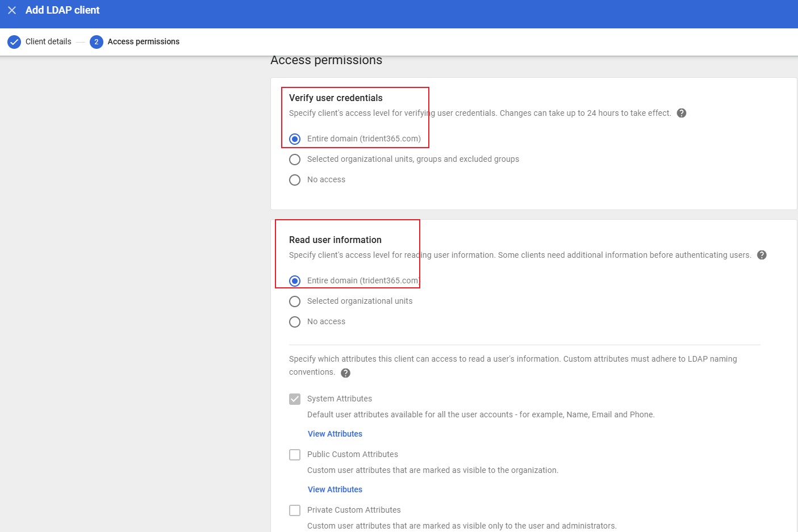Switch to Access permissions step label
The height and width of the screenshot is (532, 798).
(143, 41)
